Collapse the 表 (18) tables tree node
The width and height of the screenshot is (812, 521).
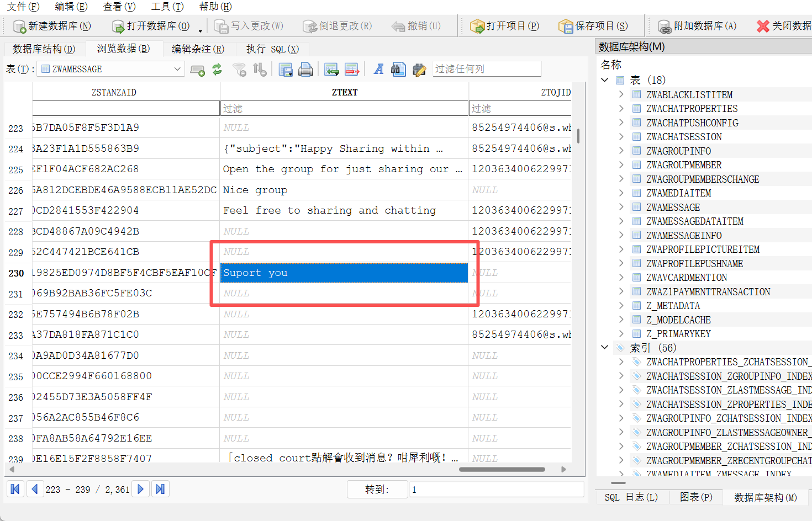(605, 80)
